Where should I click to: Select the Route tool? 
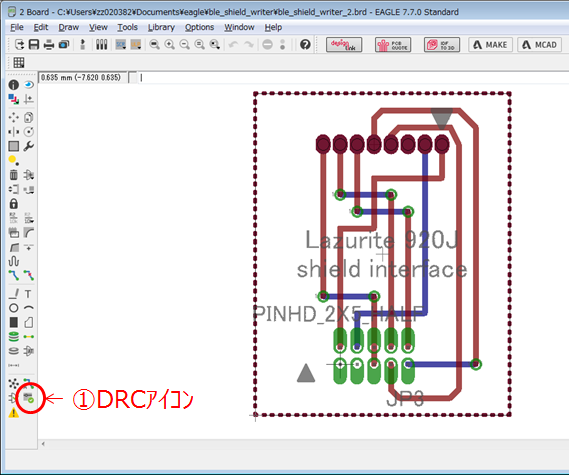point(13,275)
